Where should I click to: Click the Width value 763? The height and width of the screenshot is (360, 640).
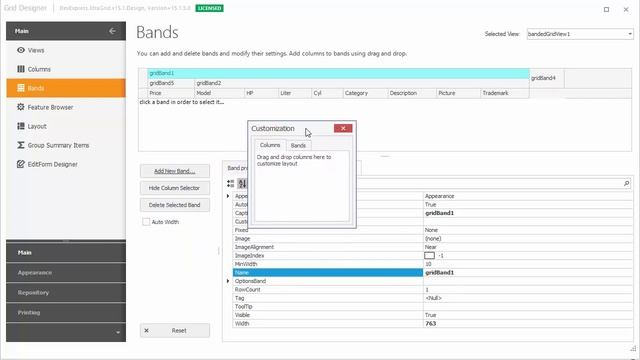click(431, 324)
